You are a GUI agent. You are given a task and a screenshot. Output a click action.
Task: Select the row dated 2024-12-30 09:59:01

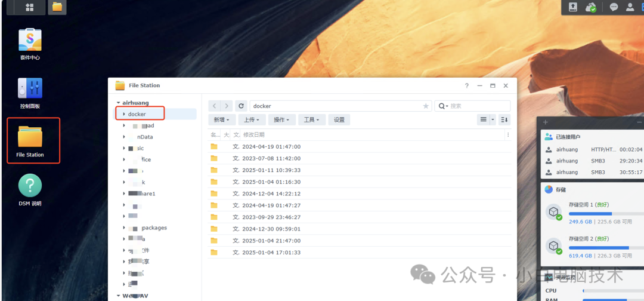(360, 229)
